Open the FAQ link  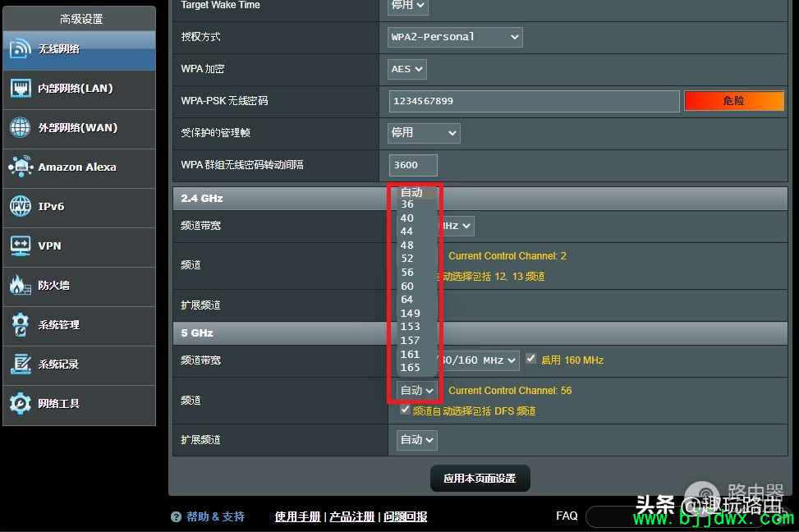(567, 516)
